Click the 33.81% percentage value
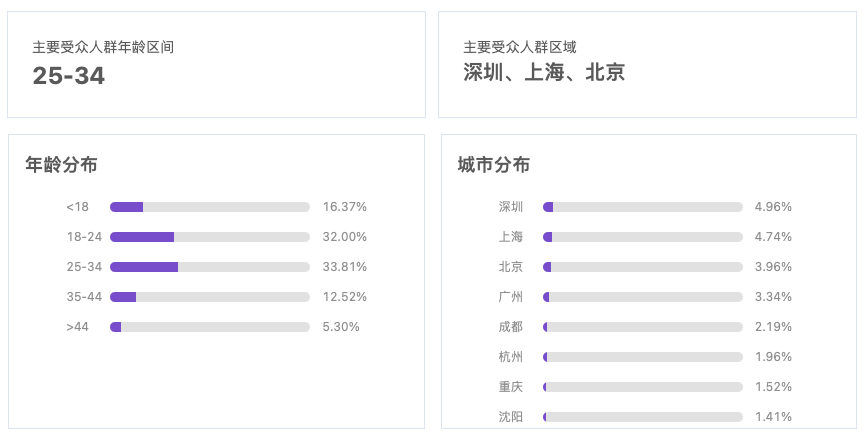Viewport: 864px width, 440px height. 345,267
